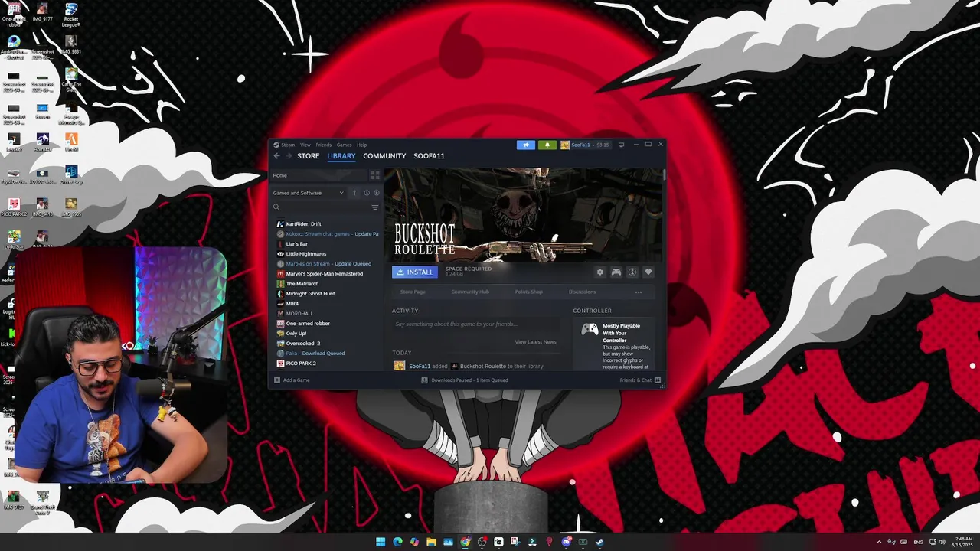Open the Help menu
The height and width of the screenshot is (551, 980).
point(361,145)
